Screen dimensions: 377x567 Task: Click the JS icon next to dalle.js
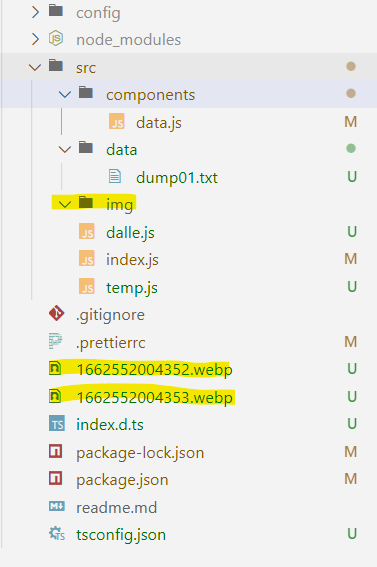coord(87,231)
